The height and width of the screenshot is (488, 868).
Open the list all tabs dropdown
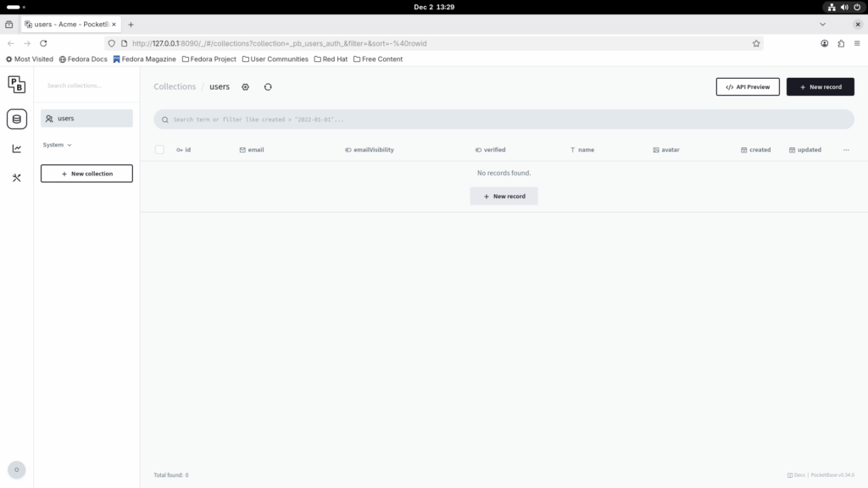(x=822, y=25)
